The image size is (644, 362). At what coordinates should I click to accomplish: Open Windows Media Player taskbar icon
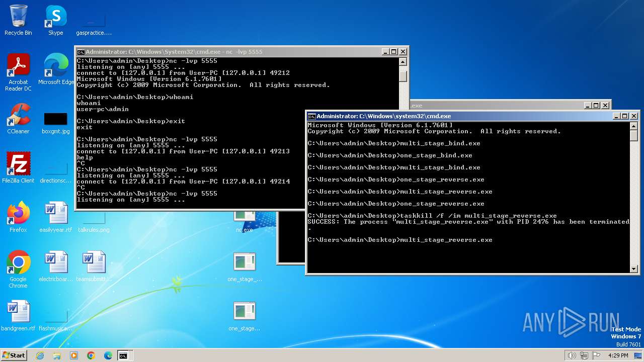(74, 355)
